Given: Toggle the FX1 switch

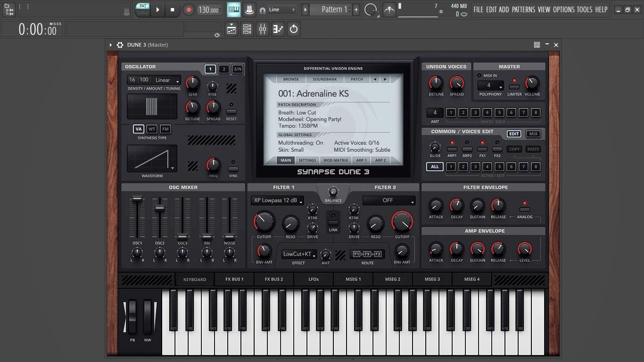Looking at the screenshot, I should (482, 149).
